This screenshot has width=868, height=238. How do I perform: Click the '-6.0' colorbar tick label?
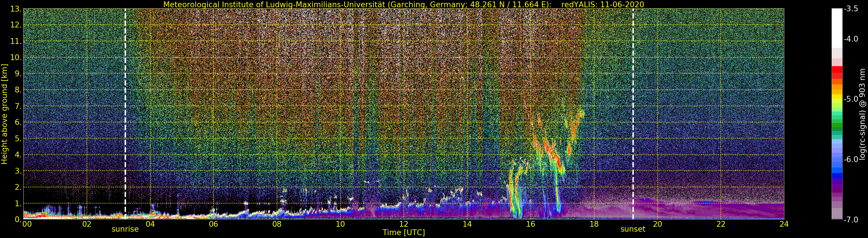click(851, 159)
